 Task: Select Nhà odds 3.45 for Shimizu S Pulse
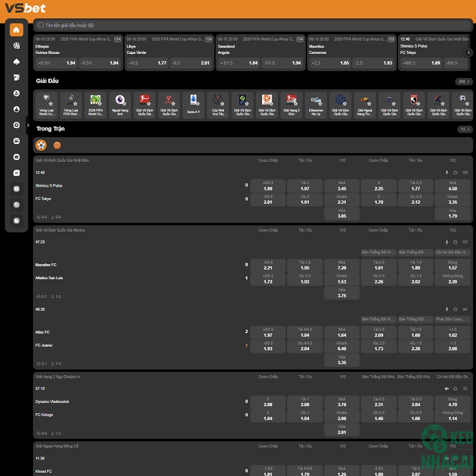[x=342, y=186]
